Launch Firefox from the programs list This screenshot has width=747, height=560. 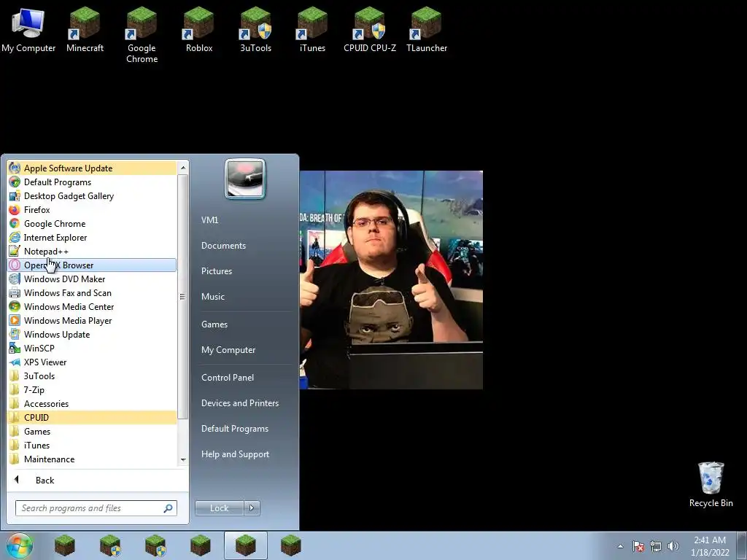tap(92, 209)
